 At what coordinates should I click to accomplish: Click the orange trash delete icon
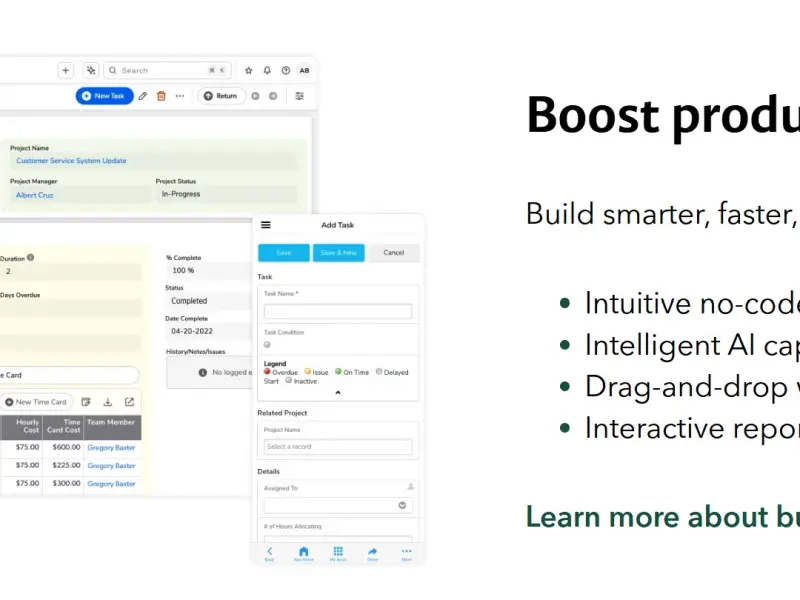coord(161,96)
